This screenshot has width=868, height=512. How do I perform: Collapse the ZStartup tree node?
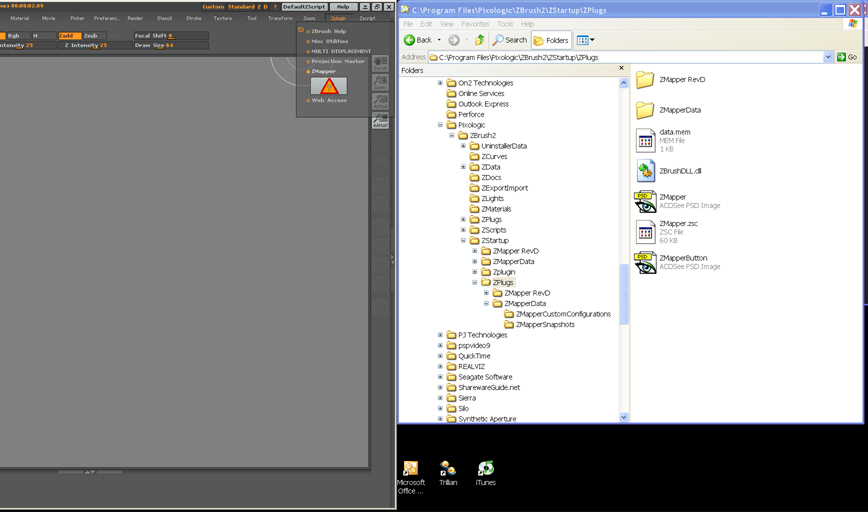click(463, 241)
